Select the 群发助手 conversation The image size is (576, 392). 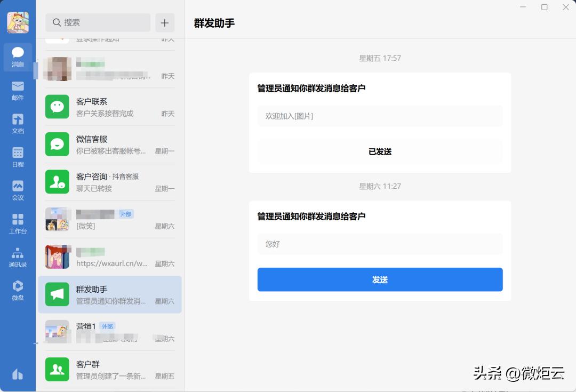(x=109, y=294)
